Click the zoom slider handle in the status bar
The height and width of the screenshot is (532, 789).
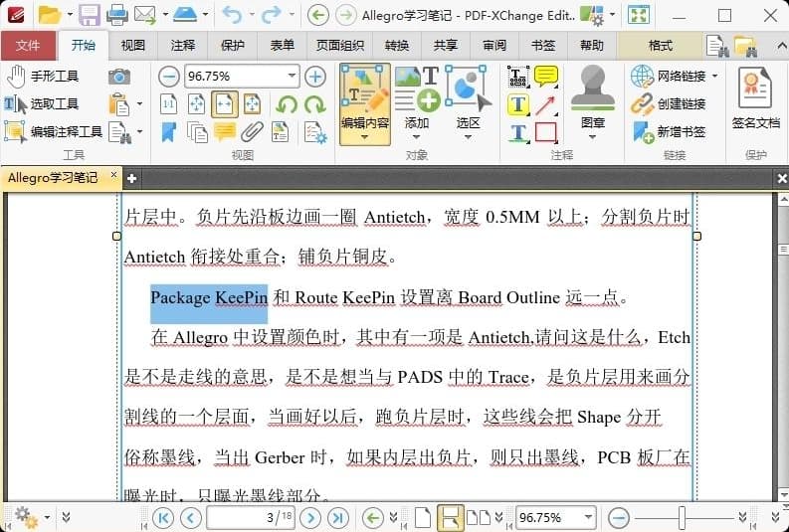(682, 517)
